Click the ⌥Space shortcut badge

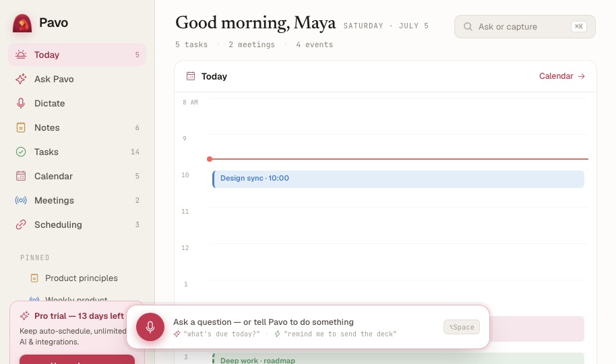click(462, 327)
